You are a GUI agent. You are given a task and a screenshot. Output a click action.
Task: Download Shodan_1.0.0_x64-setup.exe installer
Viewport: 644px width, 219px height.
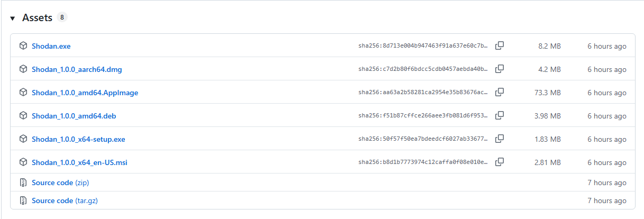78,139
